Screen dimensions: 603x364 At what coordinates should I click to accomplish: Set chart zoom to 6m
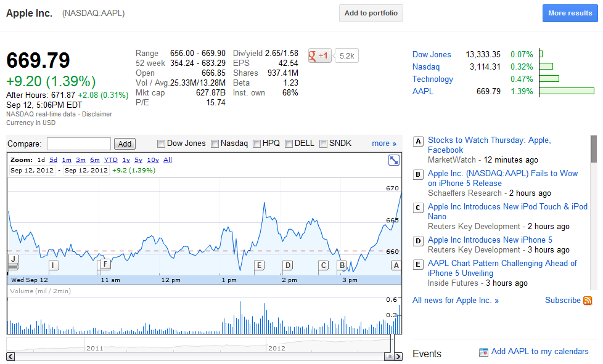click(x=95, y=160)
